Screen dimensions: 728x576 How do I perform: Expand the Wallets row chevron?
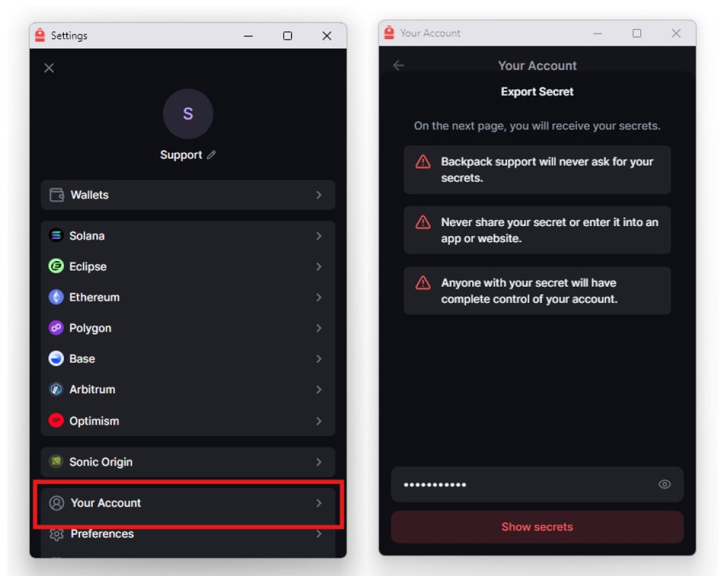point(319,194)
